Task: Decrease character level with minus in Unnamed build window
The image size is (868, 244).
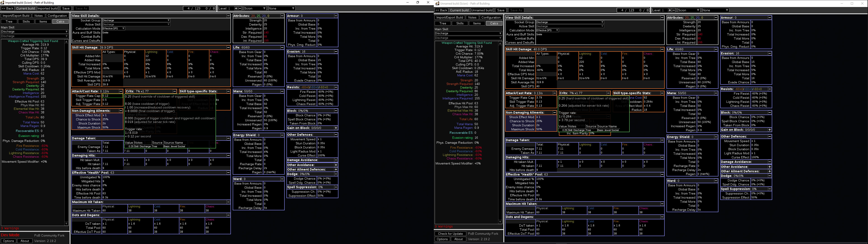Action: coord(673,10)
